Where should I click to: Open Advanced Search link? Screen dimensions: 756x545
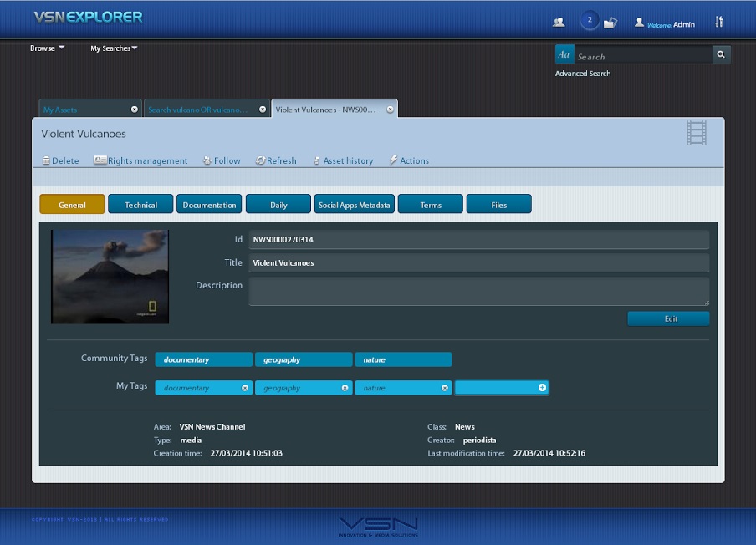pos(582,74)
